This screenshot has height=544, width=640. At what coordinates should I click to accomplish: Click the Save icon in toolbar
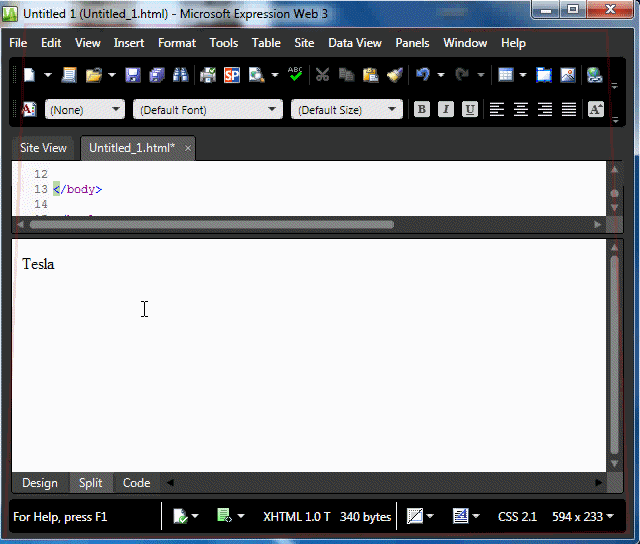tap(132, 75)
